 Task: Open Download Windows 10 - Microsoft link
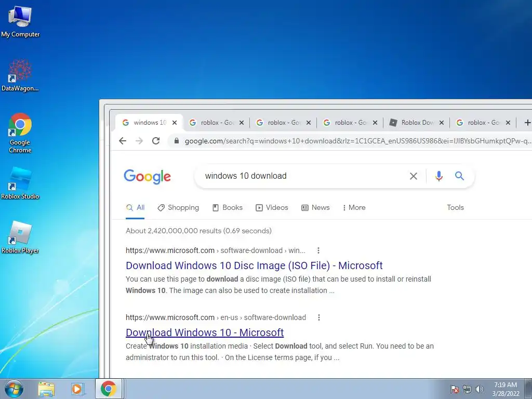point(205,332)
